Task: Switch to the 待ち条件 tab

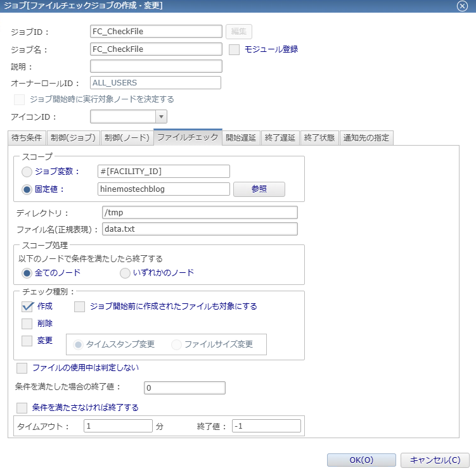Action: pyautogui.click(x=27, y=137)
